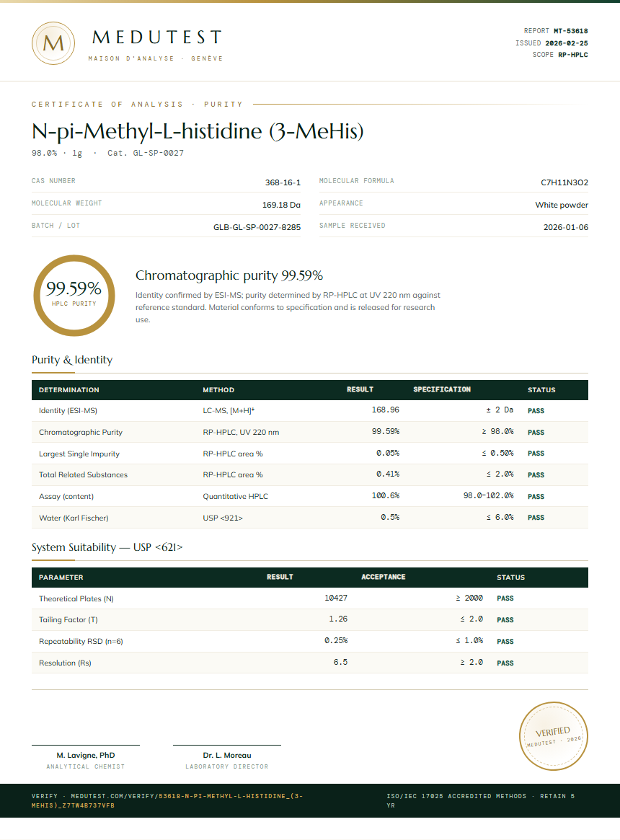This screenshot has height=840, width=620.
Task: Click the Purity & Identity section heading
Action: click(x=72, y=360)
